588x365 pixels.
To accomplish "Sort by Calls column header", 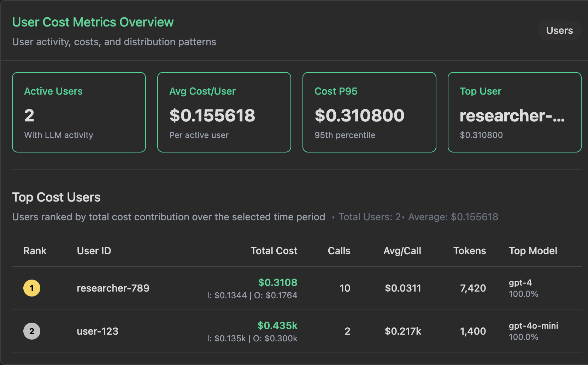I will coord(339,251).
